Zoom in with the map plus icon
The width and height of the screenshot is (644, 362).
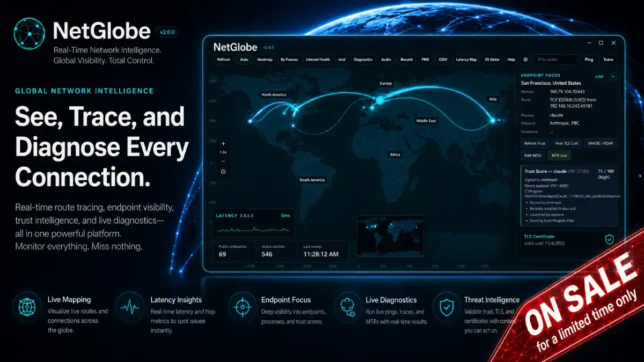pyautogui.click(x=223, y=143)
